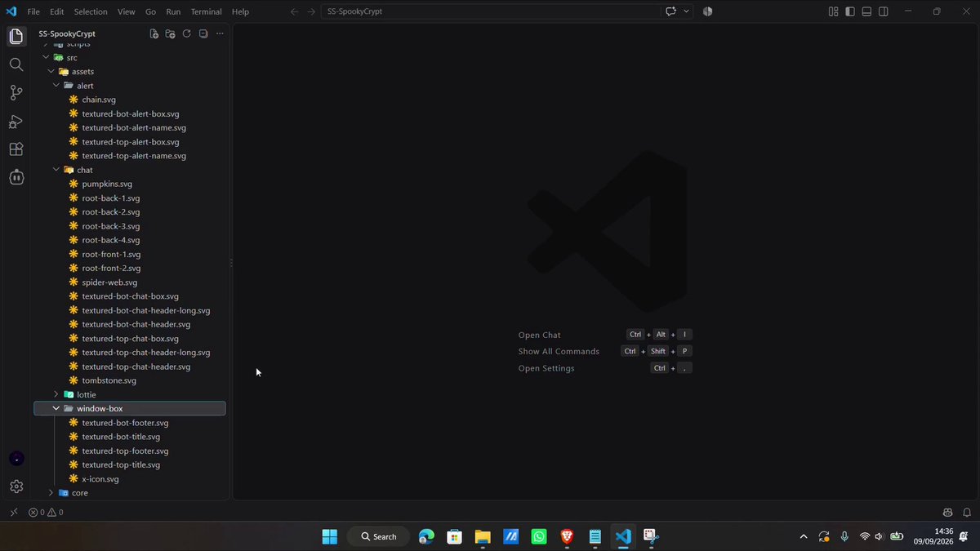The height and width of the screenshot is (551, 980).
Task: Click the SS-SpookyCrypt command center search box
Action: point(492,11)
